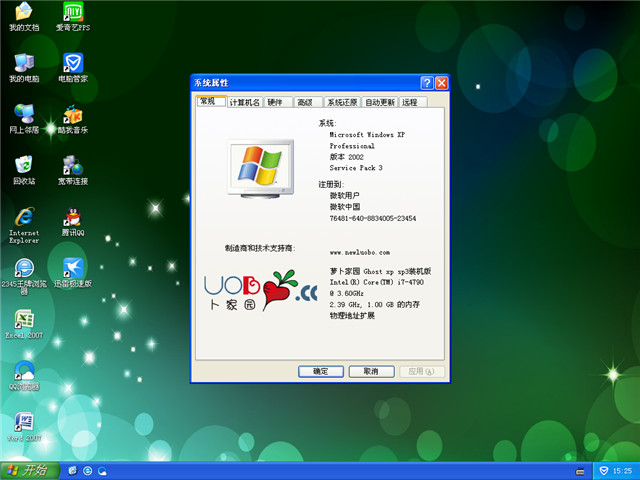This screenshot has height=480, width=640.
Task: Switch to the 自动更新 tab
Action: [x=380, y=102]
